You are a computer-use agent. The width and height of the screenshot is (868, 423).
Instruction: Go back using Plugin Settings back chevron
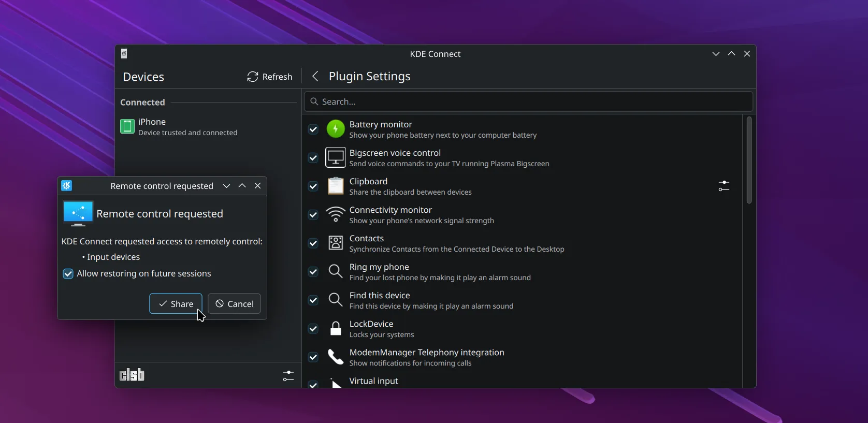click(x=315, y=77)
